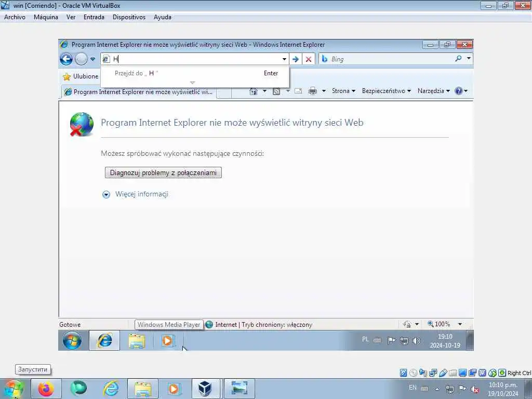
Task: Click the RSS feeds icon
Action: click(276, 91)
